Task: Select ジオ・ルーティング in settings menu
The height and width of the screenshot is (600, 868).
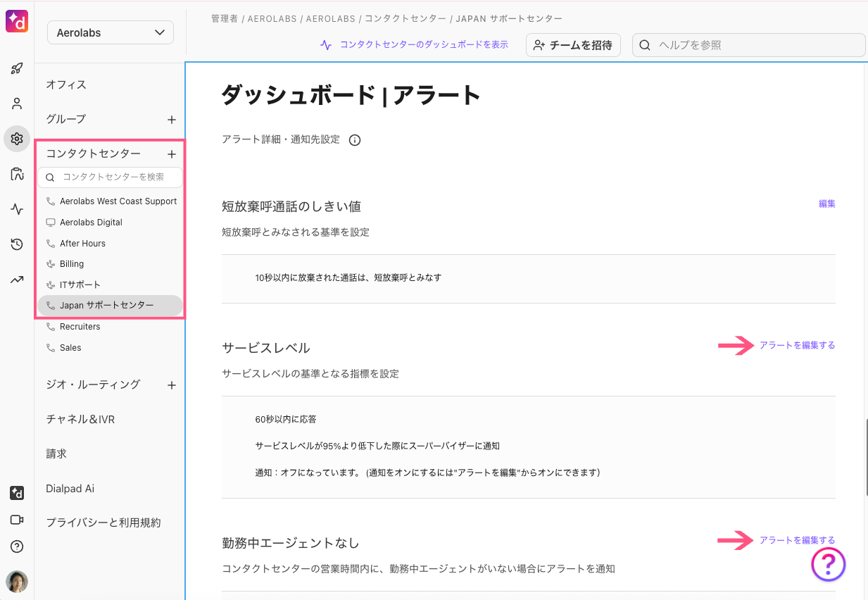Action: pyautogui.click(x=93, y=385)
